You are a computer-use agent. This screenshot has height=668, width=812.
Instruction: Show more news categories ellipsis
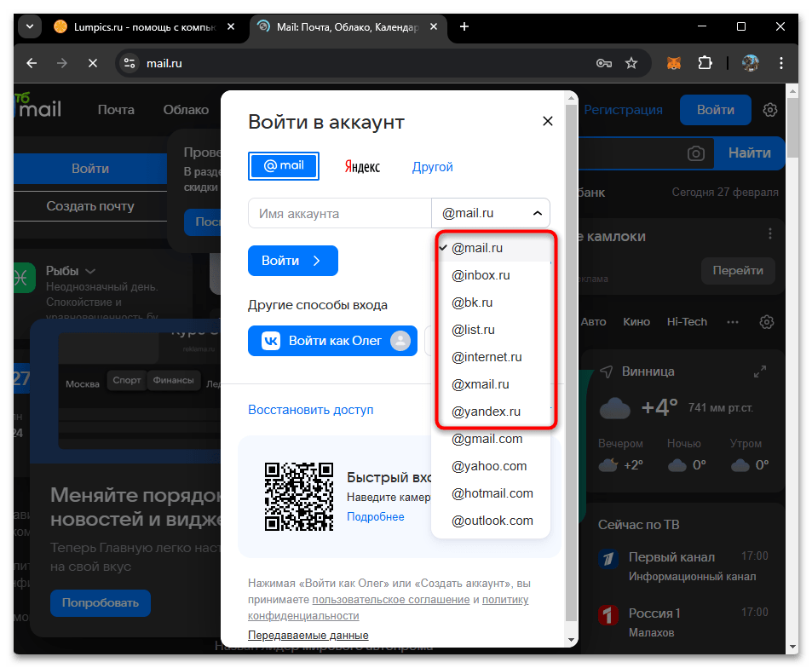coord(732,322)
